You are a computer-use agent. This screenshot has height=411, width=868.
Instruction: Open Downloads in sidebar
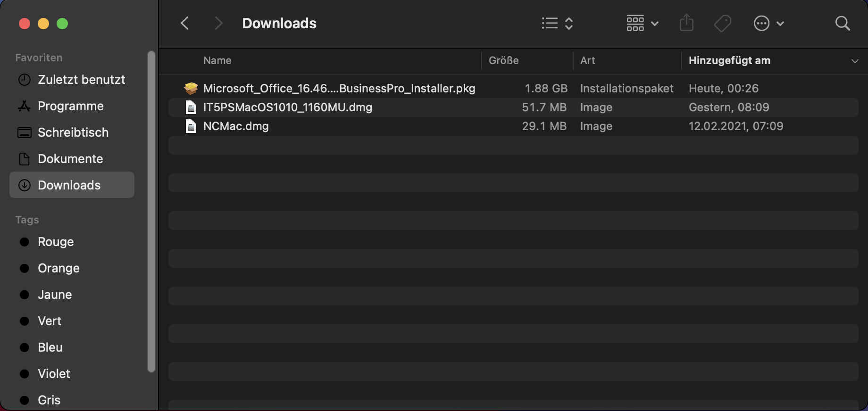point(72,185)
